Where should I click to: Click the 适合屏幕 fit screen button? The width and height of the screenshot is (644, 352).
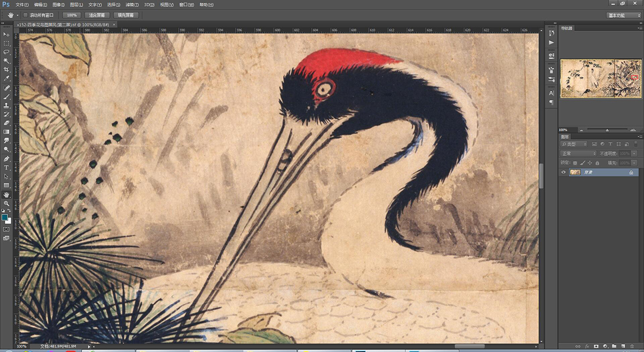97,15
